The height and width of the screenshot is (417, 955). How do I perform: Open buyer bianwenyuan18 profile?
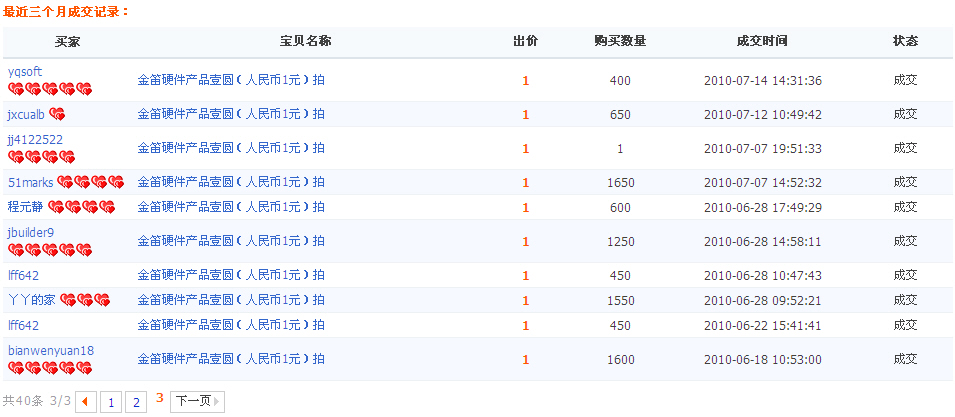click(x=51, y=351)
